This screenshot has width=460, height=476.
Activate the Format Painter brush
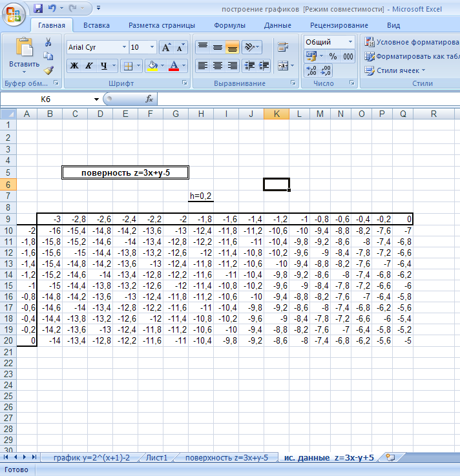(48, 70)
